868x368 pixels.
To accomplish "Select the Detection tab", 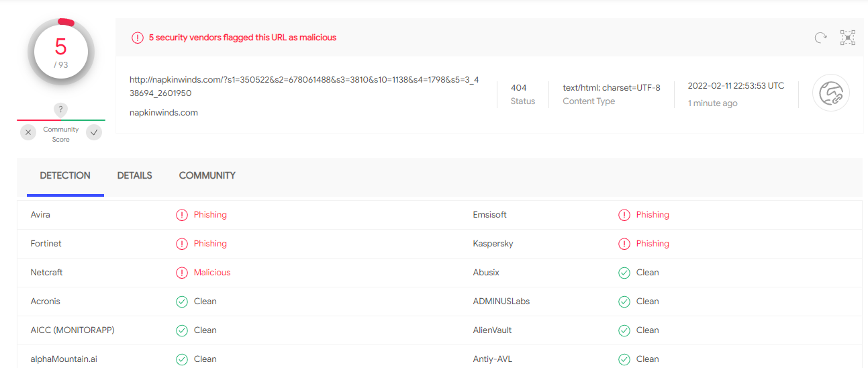I will tap(65, 176).
